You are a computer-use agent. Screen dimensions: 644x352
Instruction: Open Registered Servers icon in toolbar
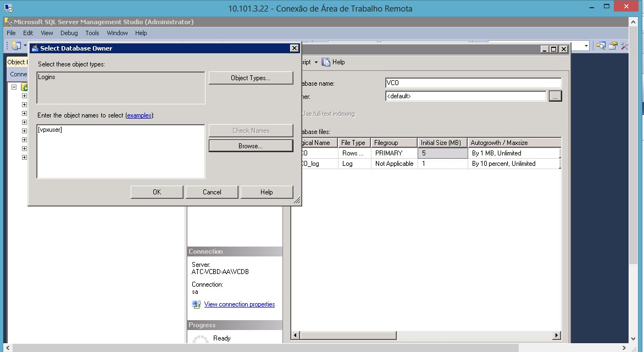tap(601, 46)
